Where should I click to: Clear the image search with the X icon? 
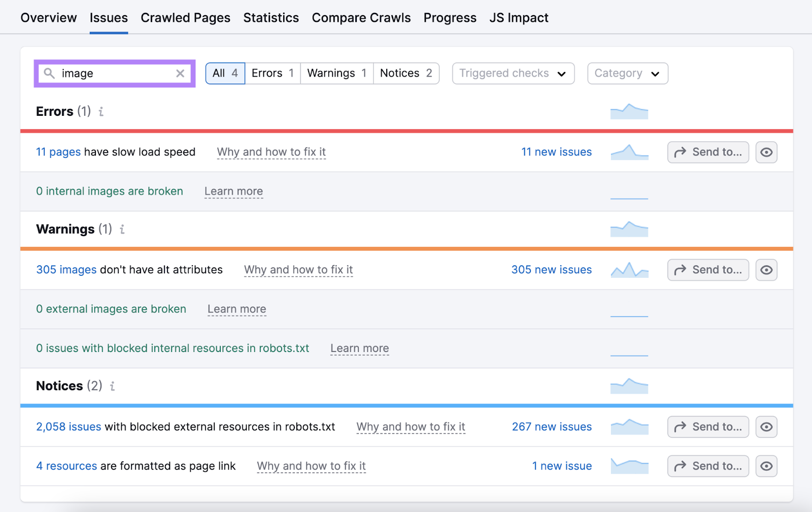pyautogui.click(x=180, y=73)
